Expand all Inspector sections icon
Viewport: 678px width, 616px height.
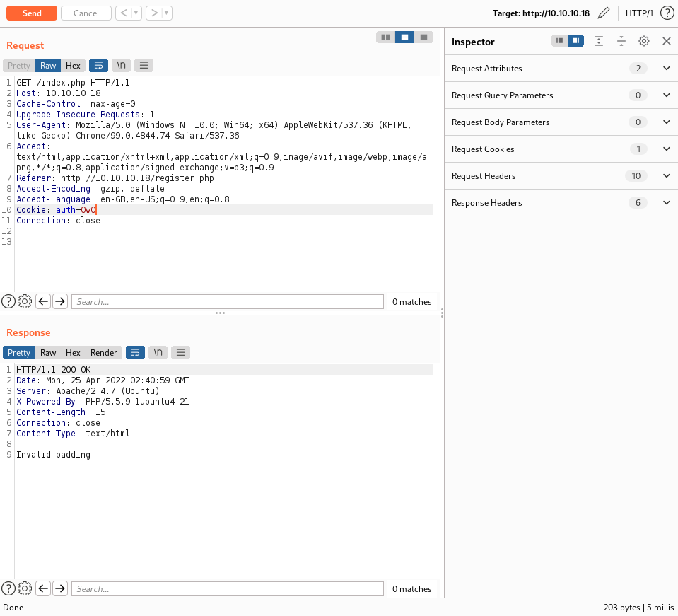click(x=599, y=42)
